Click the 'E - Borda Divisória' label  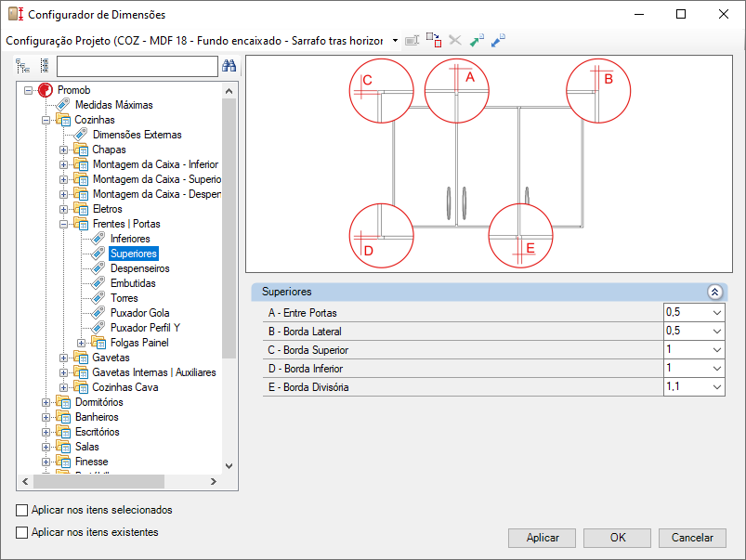(x=308, y=387)
